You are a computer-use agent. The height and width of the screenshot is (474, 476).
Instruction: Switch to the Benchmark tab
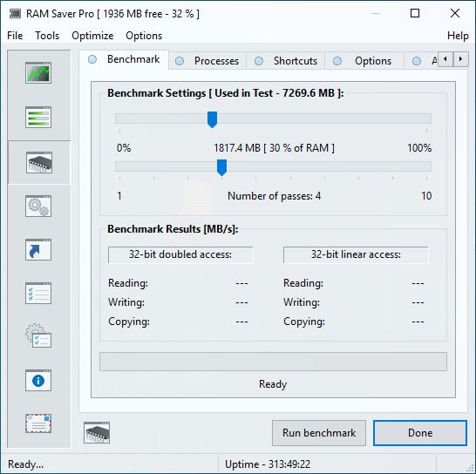point(124,59)
